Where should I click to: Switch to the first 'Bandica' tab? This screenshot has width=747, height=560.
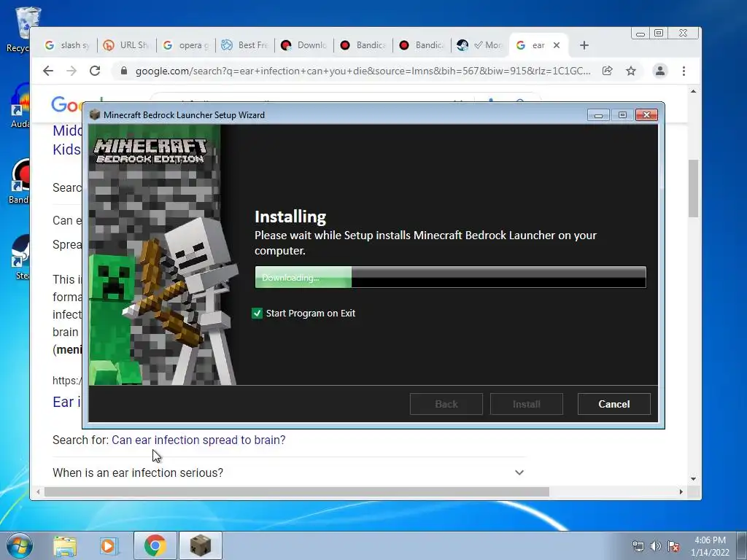pyautogui.click(x=363, y=45)
